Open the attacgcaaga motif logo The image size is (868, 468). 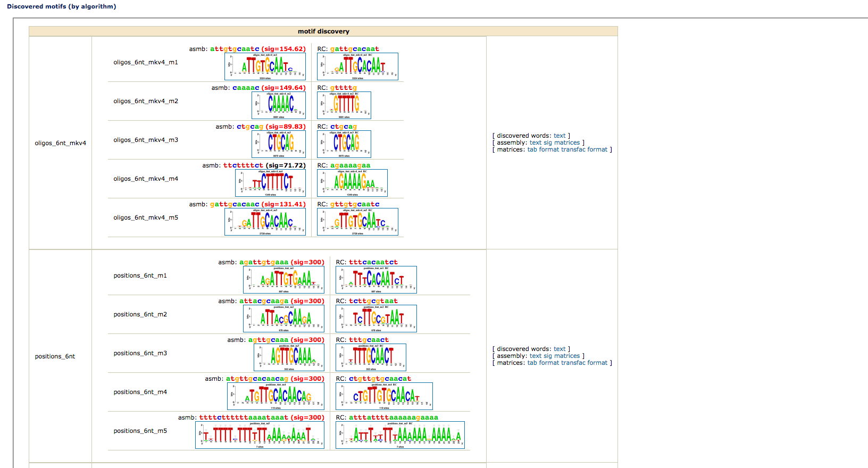click(x=283, y=319)
